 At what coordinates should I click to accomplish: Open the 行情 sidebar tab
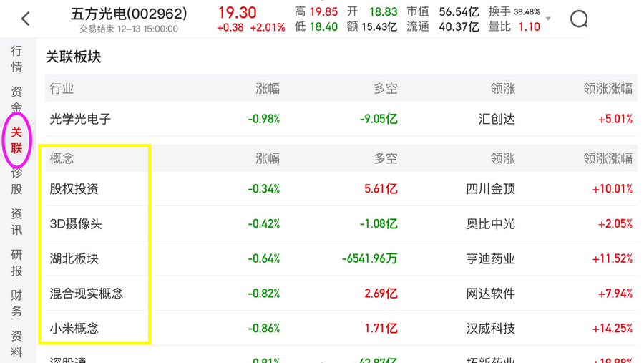coord(16,59)
